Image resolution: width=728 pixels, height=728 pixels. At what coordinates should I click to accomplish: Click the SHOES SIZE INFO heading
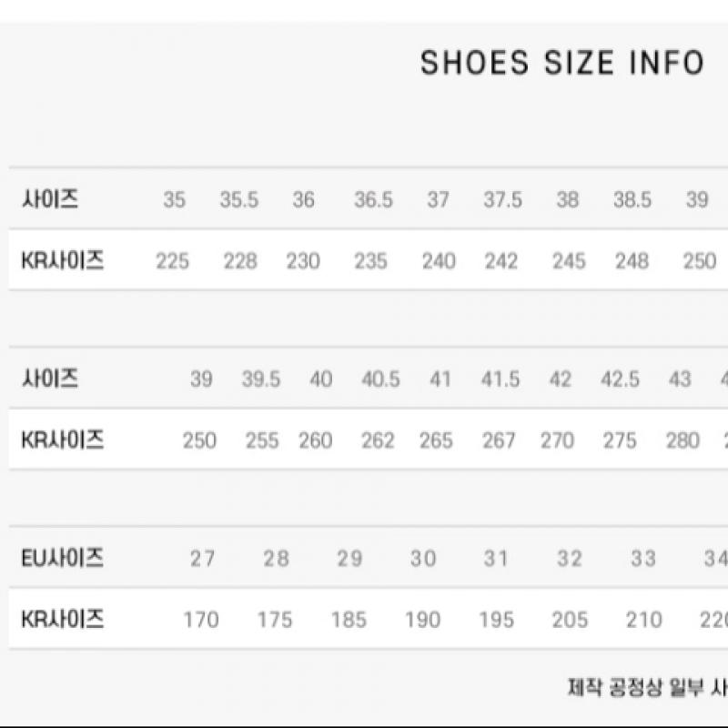[561, 63]
